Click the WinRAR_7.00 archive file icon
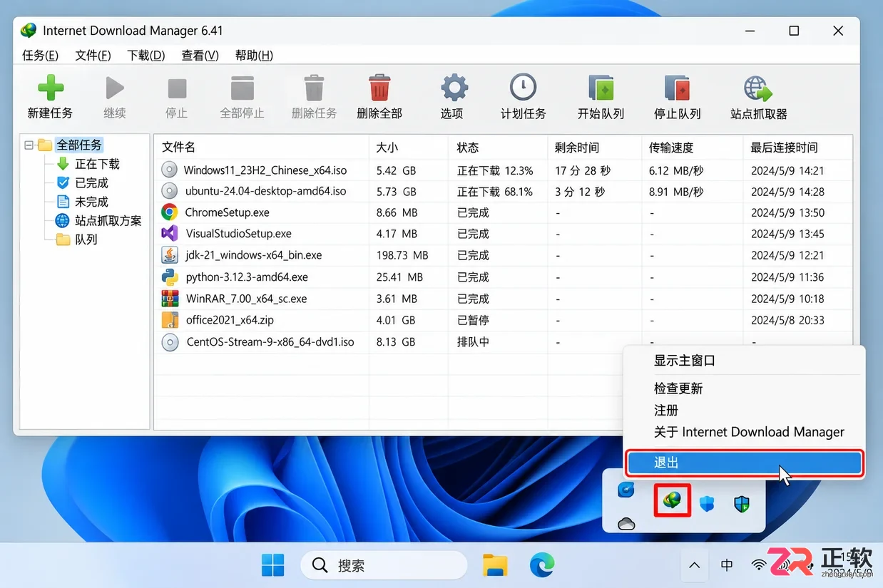This screenshot has width=883, height=588. point(169,298)
